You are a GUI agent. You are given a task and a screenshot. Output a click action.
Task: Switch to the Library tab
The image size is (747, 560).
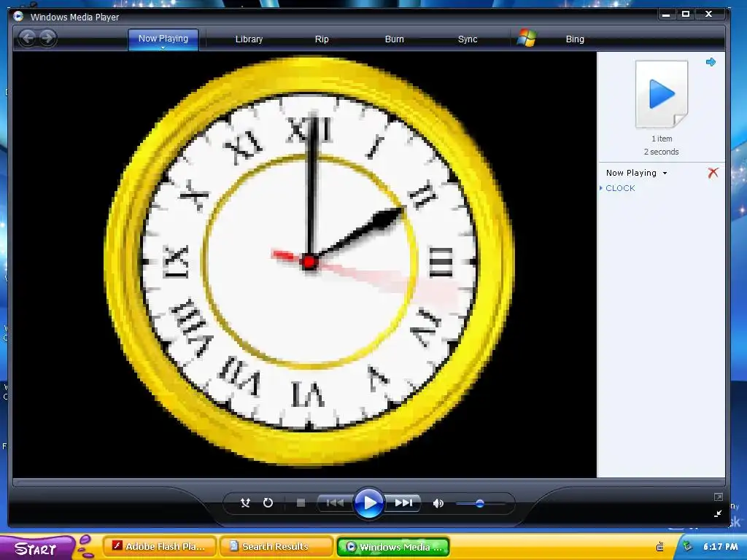click(x=249, y=39)
